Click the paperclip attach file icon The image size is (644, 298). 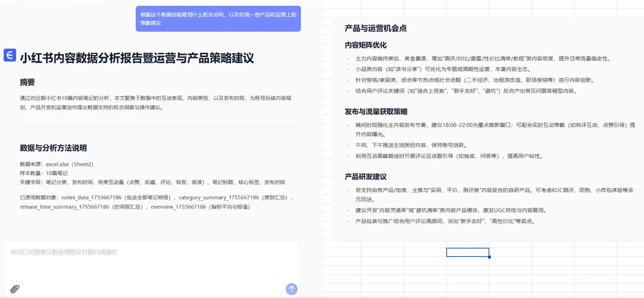point(15,289)
